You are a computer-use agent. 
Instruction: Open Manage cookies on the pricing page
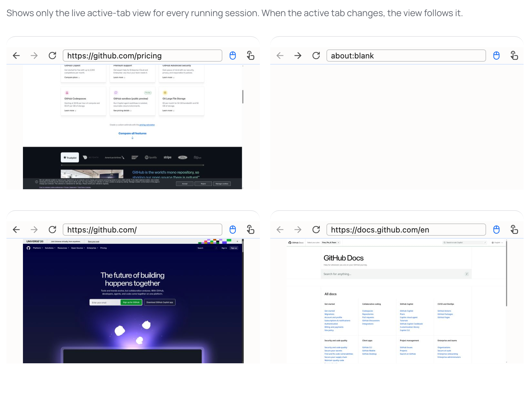[222, 184]
